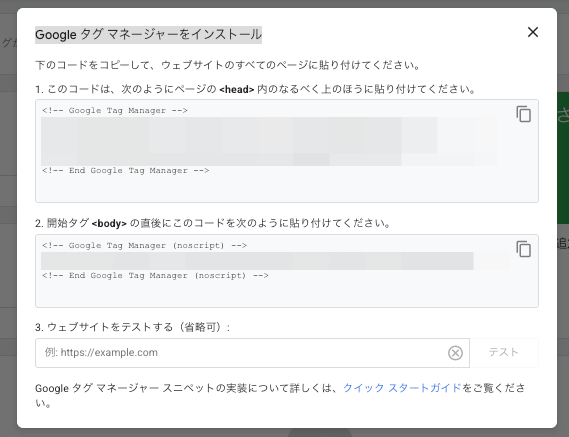Click '<!-- Google Tag Manager (noscript) -->' line
569x437 pixels.
[144, 245]
